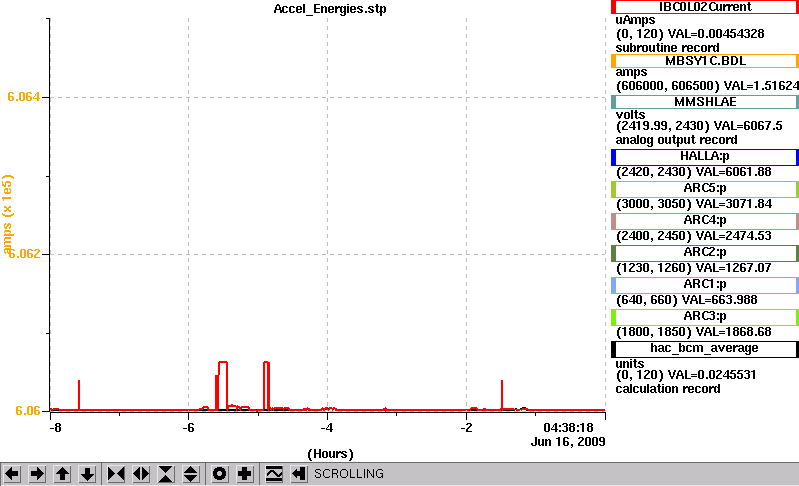Click the VAL=1868.68 reading
Screen dimensions: 799x486
click(734, 332)
